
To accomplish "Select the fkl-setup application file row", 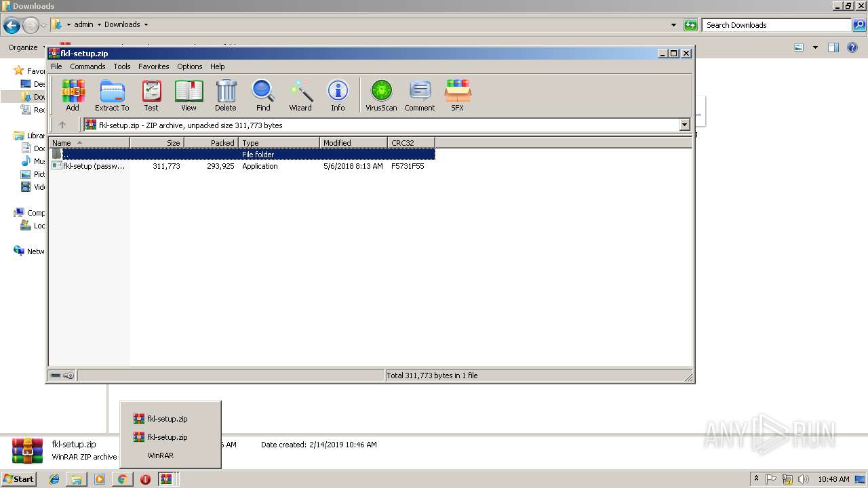I will tap(242, 166).
